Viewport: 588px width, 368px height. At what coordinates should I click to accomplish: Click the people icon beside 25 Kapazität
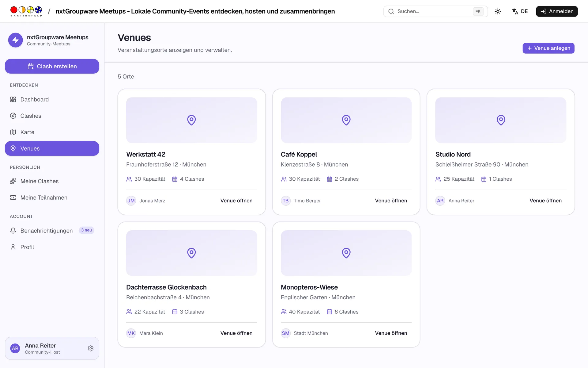(x=438, y=179)
